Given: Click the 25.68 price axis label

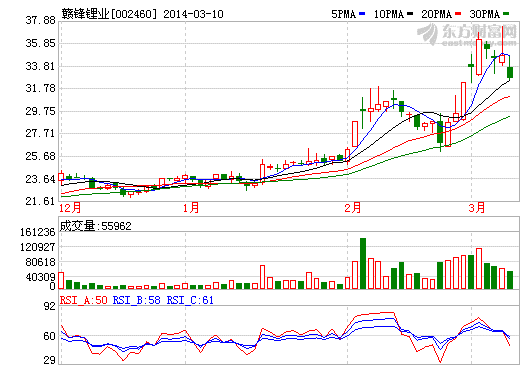Looking at the screenshot, I should tap(40, 156).
